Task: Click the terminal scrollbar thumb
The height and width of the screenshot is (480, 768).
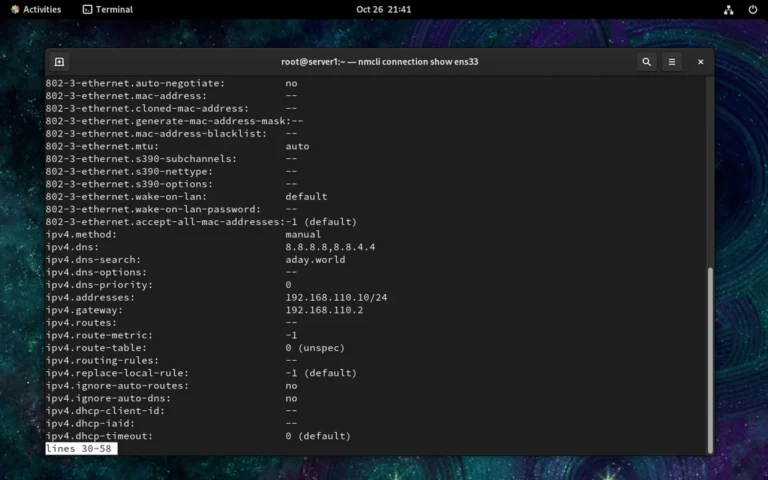Action: coord(709,358)
